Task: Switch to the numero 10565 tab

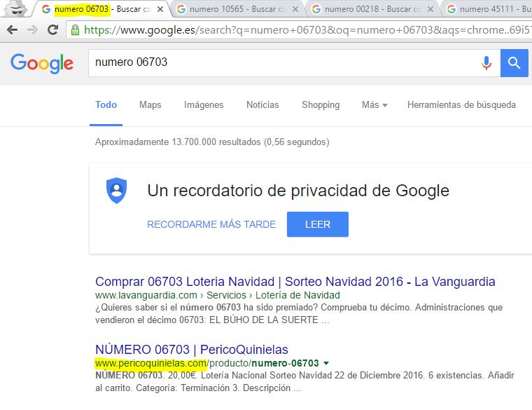Action: [x=237, y=9]
